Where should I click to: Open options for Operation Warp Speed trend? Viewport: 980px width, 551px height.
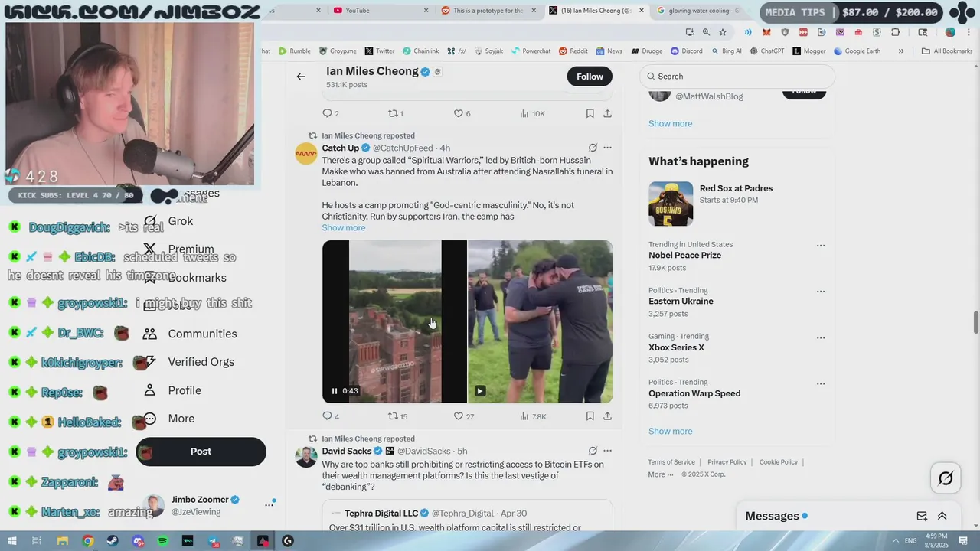coord(821,383)
